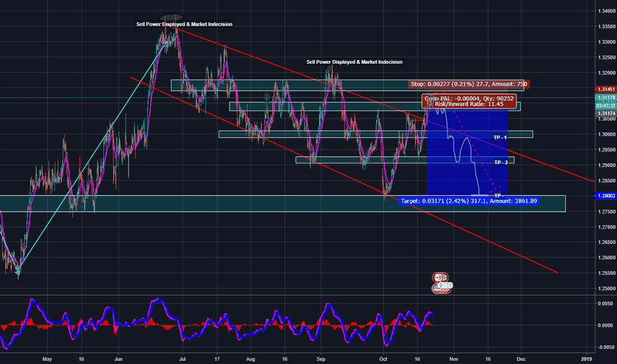This screenshot has height=364, width=617.
Task: Click the 1.34000 price axis label
Action: (606, 11)
